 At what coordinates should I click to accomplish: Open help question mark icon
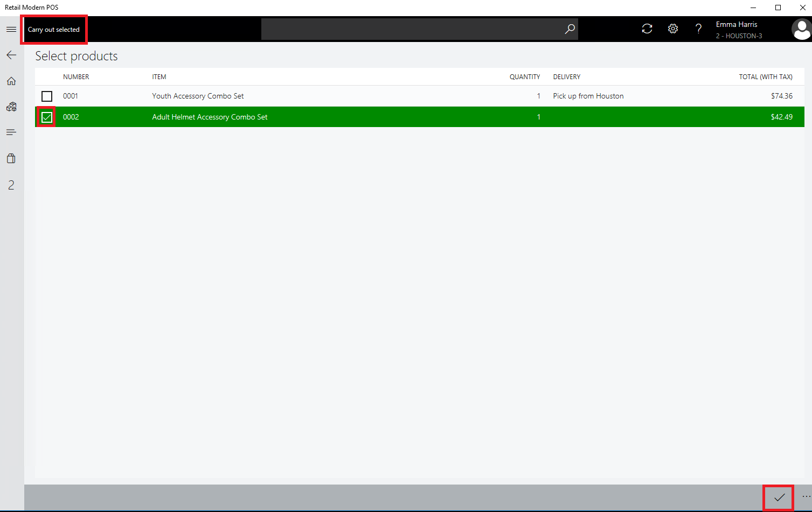coord(698,29)
